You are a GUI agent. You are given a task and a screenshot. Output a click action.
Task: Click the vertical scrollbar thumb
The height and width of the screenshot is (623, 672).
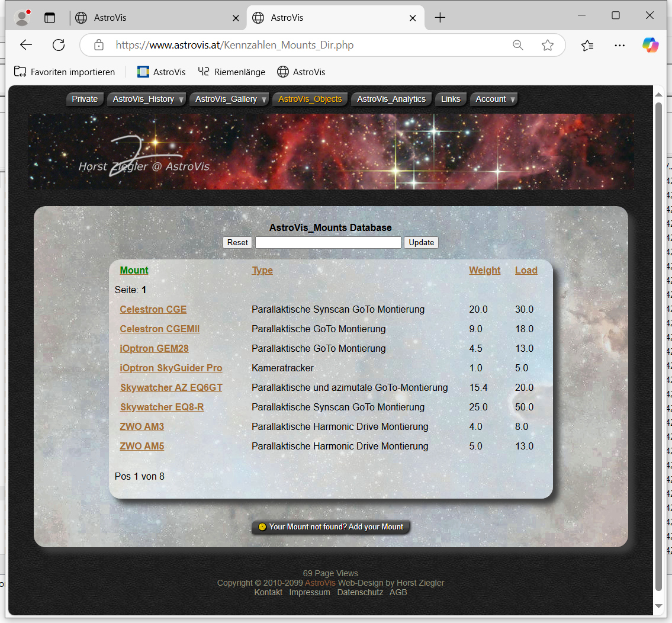tap(659, 346)
